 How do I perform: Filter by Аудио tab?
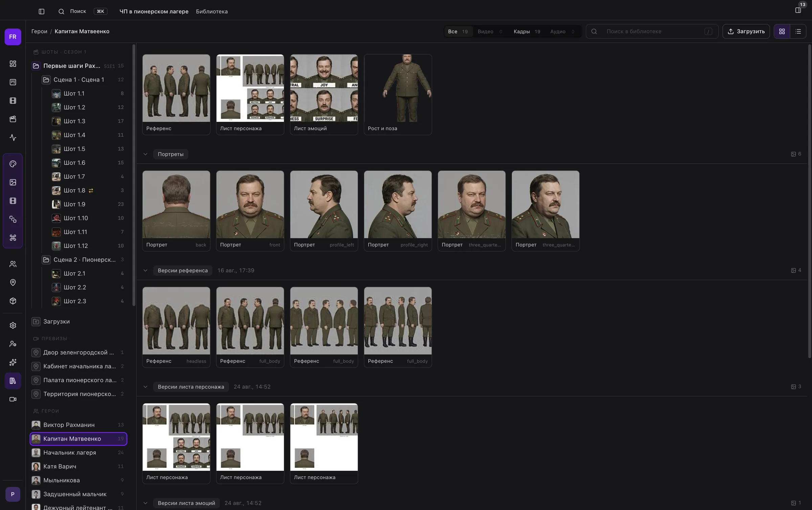click(562, 31)
